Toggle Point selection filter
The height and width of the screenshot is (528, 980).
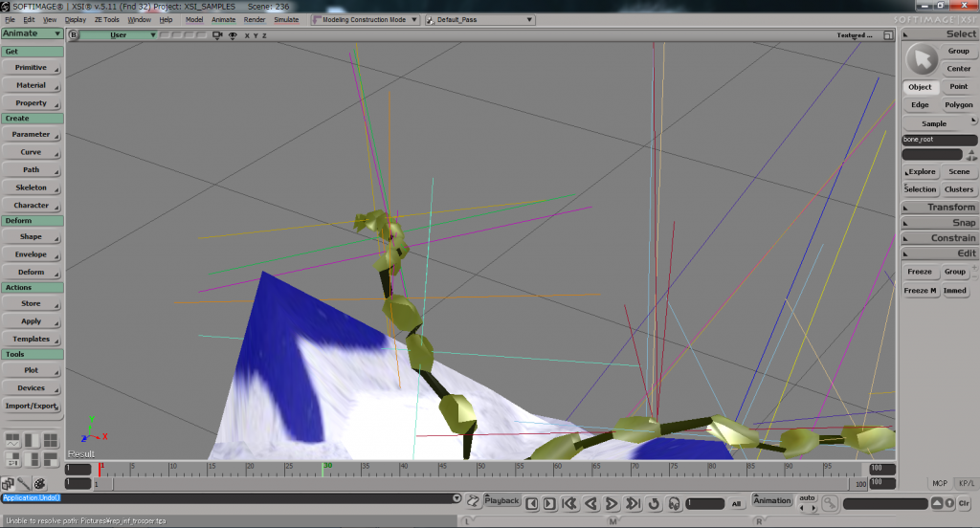coord(959,87)
